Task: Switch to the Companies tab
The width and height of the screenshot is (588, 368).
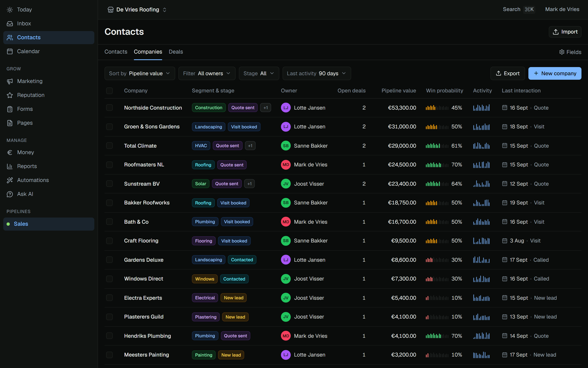Action: pos(148,52)
